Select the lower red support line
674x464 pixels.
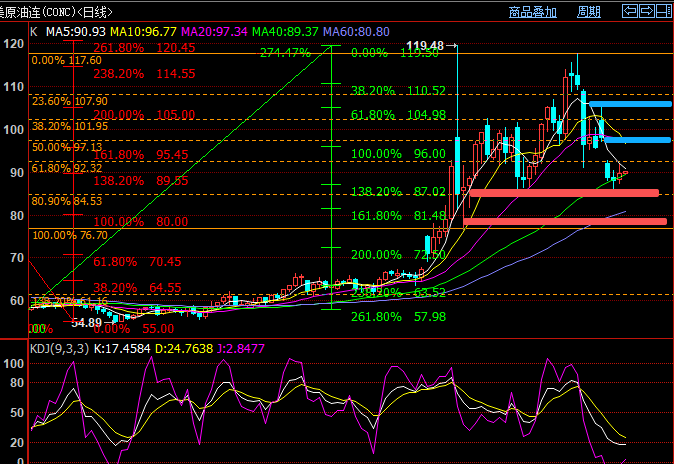coord(564,221)
